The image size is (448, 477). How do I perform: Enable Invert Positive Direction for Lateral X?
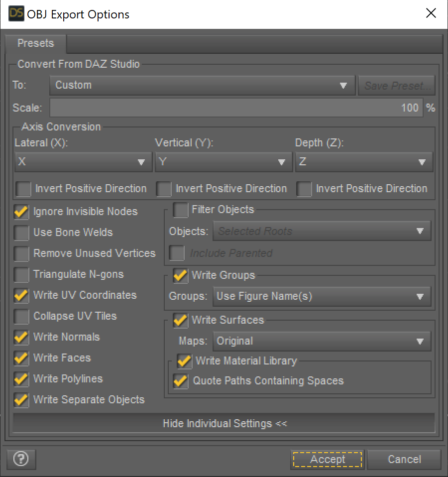tap(23, 189)
